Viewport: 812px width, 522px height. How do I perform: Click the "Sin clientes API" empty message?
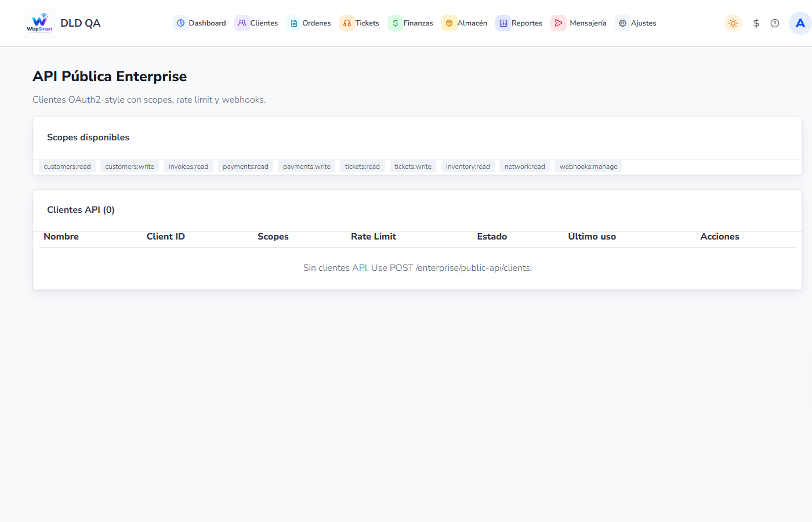point(418,268)
